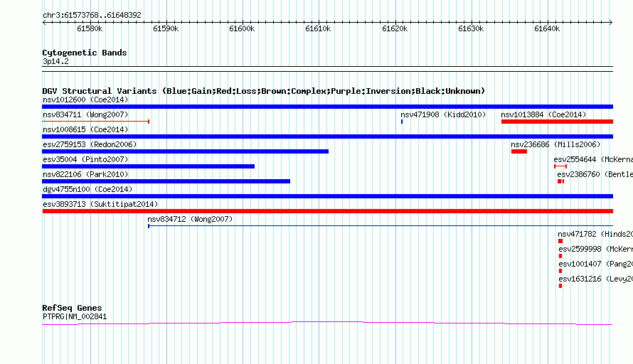The width and height of the screenshot is (633, 364).
Task: Click the ruler's right end arrow
Action: (x=610, y=22)
